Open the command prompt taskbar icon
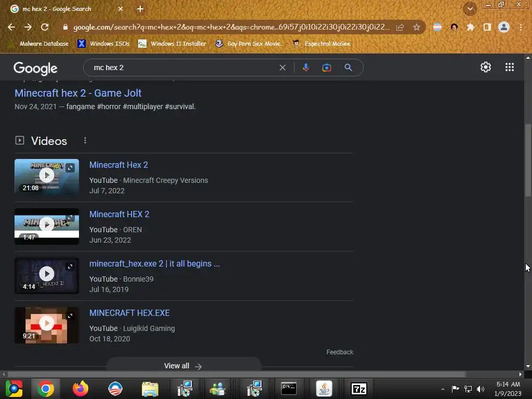 [x=289, y=389]
